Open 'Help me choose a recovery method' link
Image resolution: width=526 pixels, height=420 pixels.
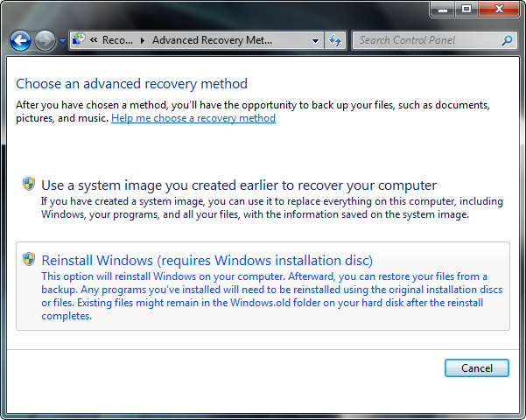193,118
